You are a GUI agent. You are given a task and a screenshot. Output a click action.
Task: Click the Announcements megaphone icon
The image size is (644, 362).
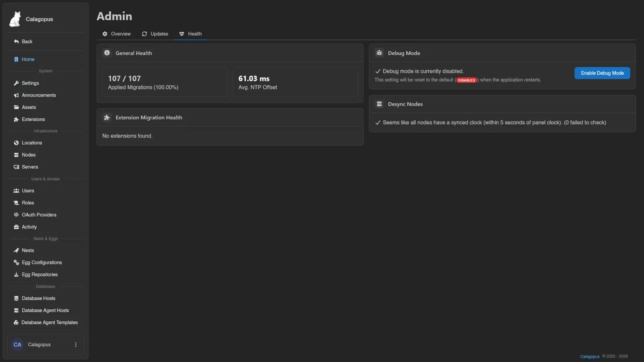[x=17, y=95]
